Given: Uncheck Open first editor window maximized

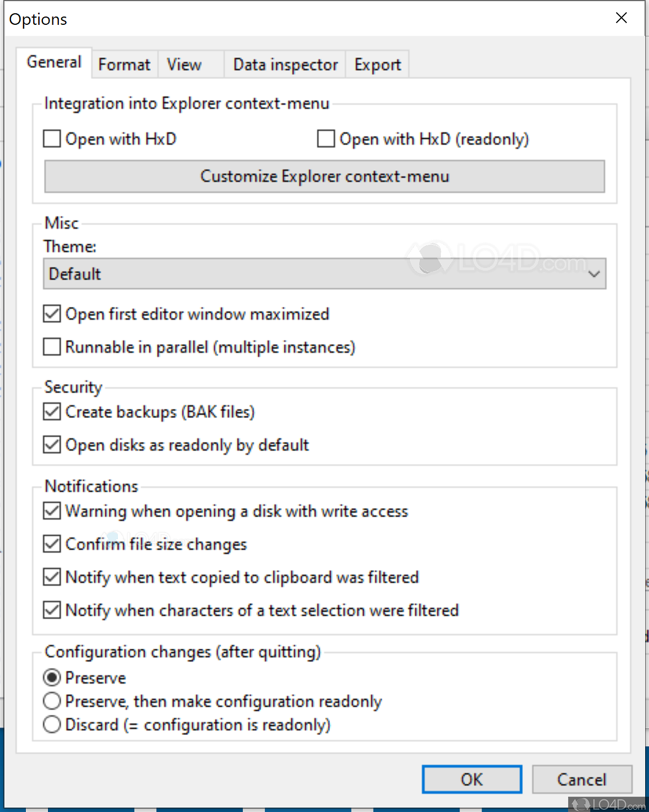Looking at the screenshot, I should pos(52,314).
